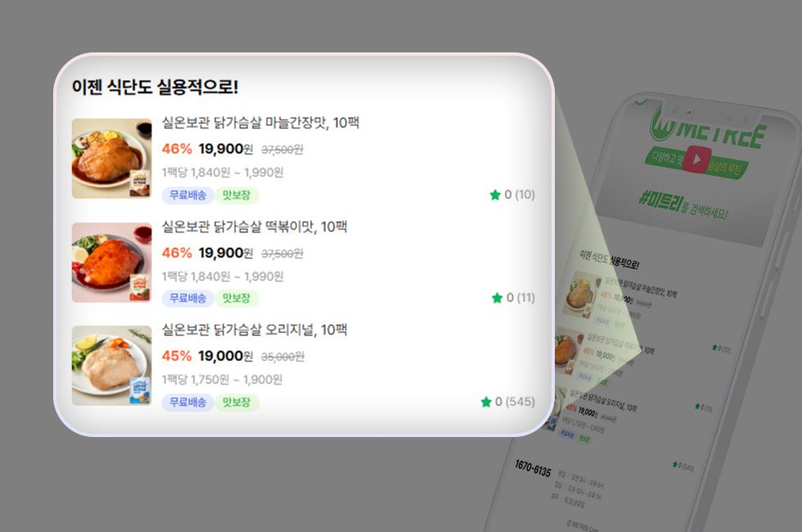Click 맛보장 badge on tteokbokki item
The height and width of the screenshot is (532, 802).
tap(237, 298)
